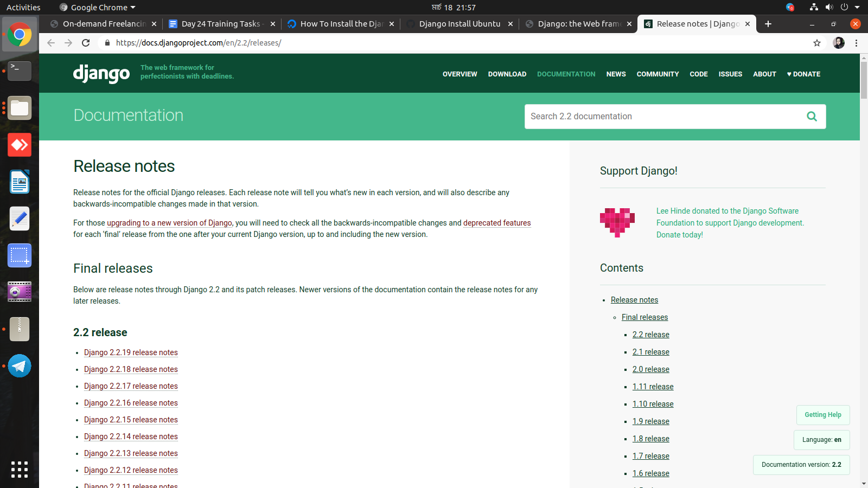This screenshot has height=488, width=868.
Task: Launch the screenshot tool in the dock
Action: (20, 255)
